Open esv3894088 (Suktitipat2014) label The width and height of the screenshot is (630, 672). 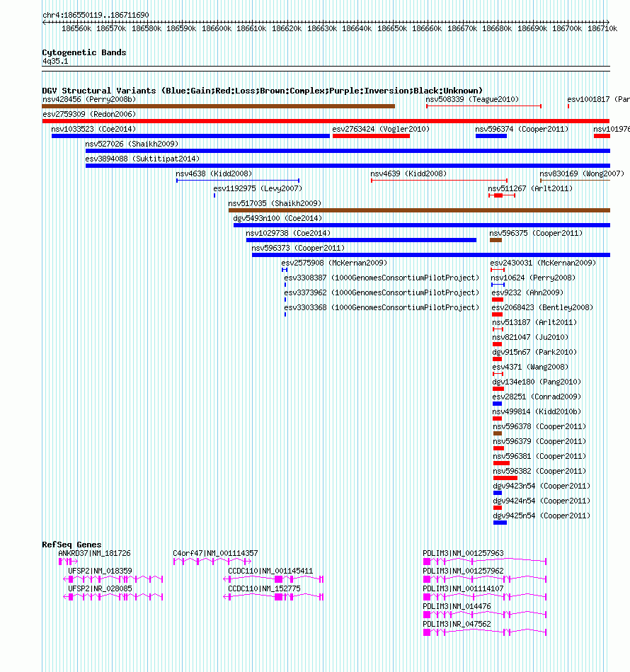point(142,159)
